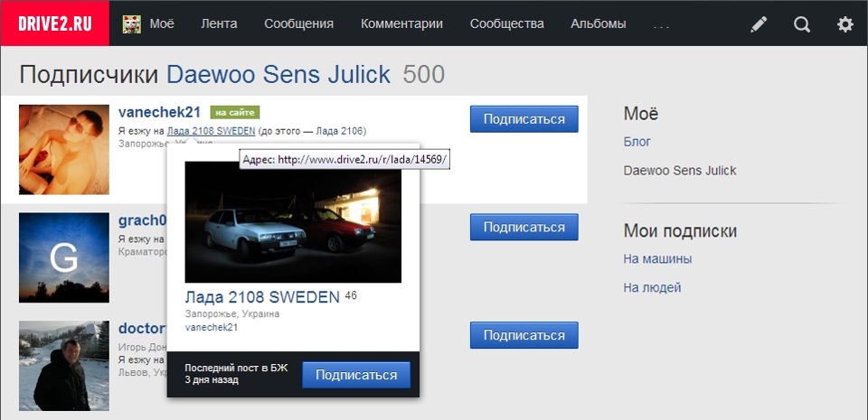Click the green на сайте badge
This screenshot has height=420, width=868.
pos(235,113)
